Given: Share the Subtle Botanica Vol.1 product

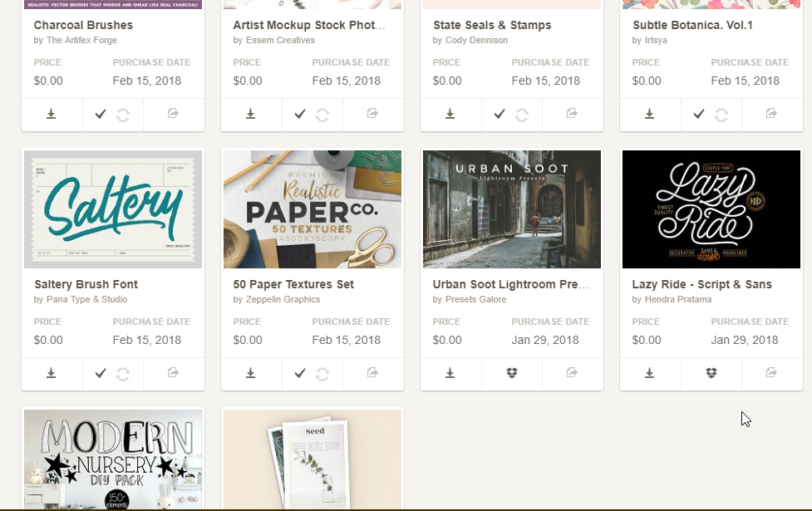Looking at the screenshot, I should (x=772, y=114).
